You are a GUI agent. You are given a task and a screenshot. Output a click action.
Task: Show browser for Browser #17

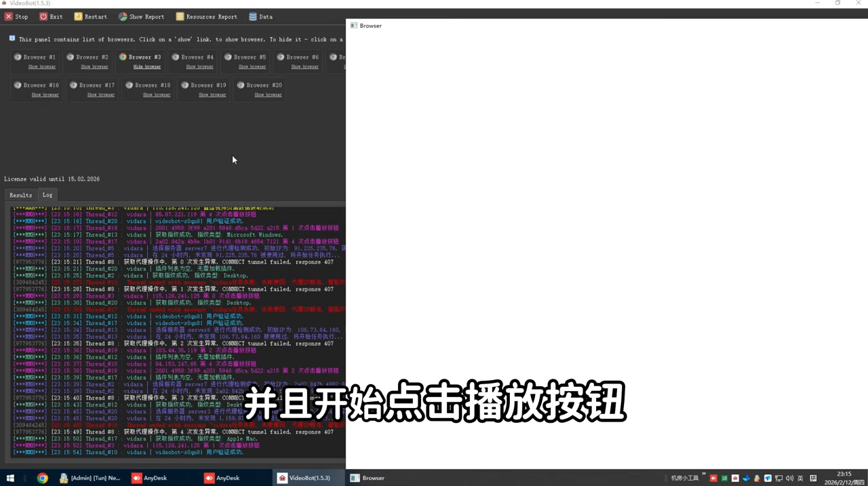tap(101, 94)
